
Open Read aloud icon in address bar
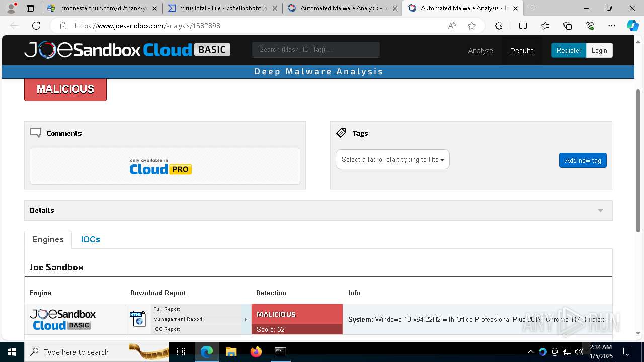click(x=452, y=26)
